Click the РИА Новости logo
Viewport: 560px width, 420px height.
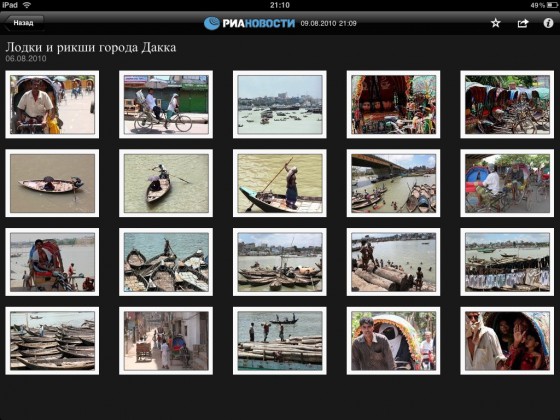click(249, 23)
